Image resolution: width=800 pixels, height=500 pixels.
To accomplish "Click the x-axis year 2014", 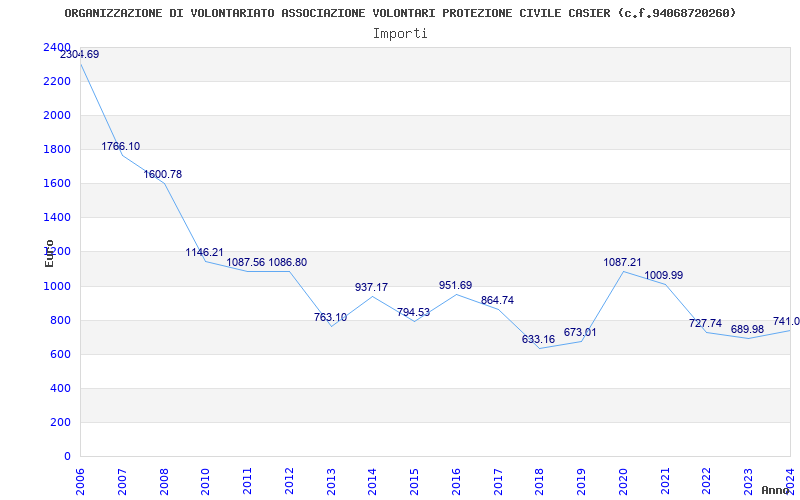I will point(372,481).
